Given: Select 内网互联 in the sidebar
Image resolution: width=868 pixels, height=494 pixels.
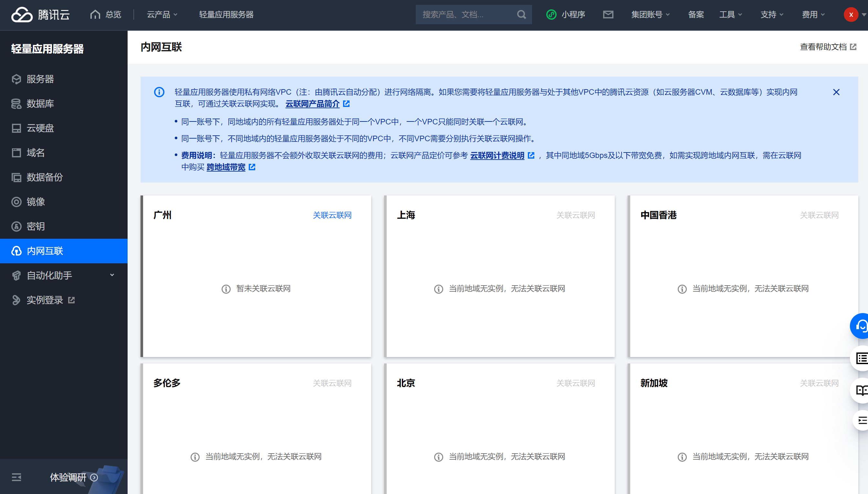Looking at the screenshot, I should 64,251.
